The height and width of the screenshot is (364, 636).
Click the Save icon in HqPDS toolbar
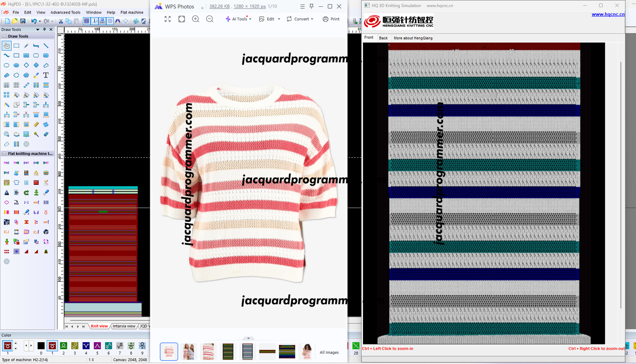[23, 21]
